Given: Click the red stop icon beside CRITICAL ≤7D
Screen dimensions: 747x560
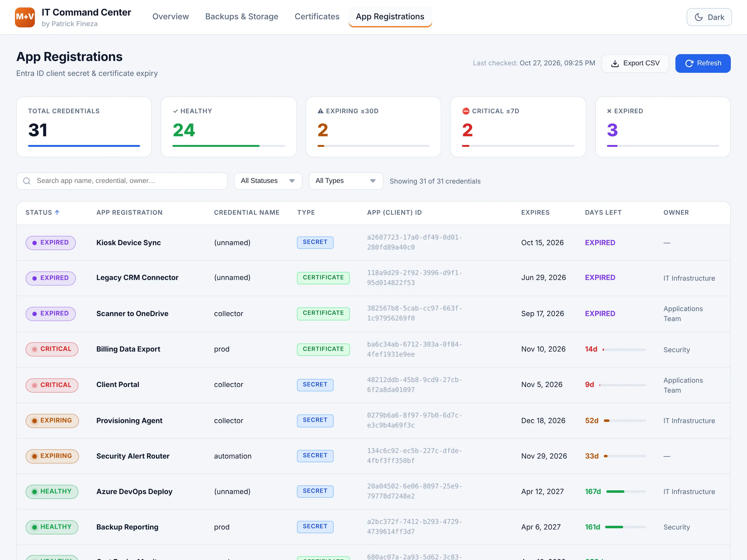Looking at the screenshot, I should 466,111.
